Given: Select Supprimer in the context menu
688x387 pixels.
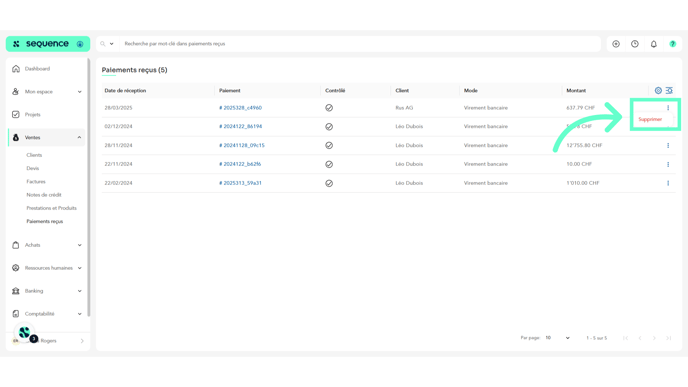Looking at the screenshot, I should click(x=650, y=119).
